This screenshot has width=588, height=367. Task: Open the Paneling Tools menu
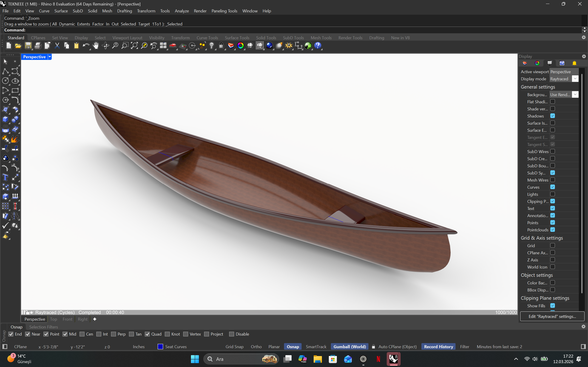224,11
